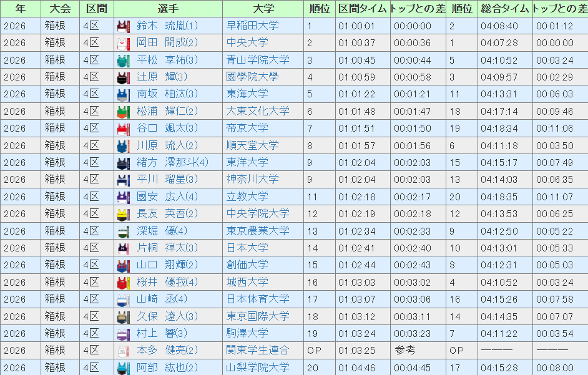
Task: Open runner 岡田 開成 profile link
Action: 167,43
